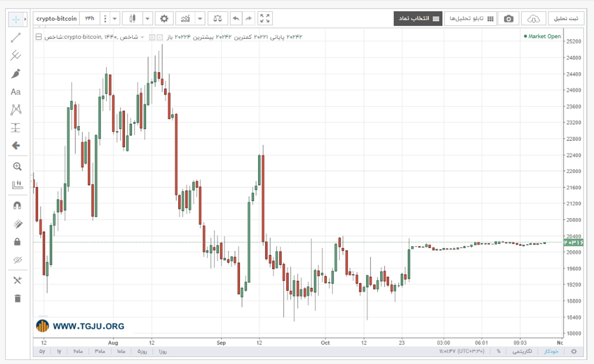Screen dimensions: 594x364
Task: Click the trash remove drawings icon
Action: pyautogui.click(x=17, y=298)
